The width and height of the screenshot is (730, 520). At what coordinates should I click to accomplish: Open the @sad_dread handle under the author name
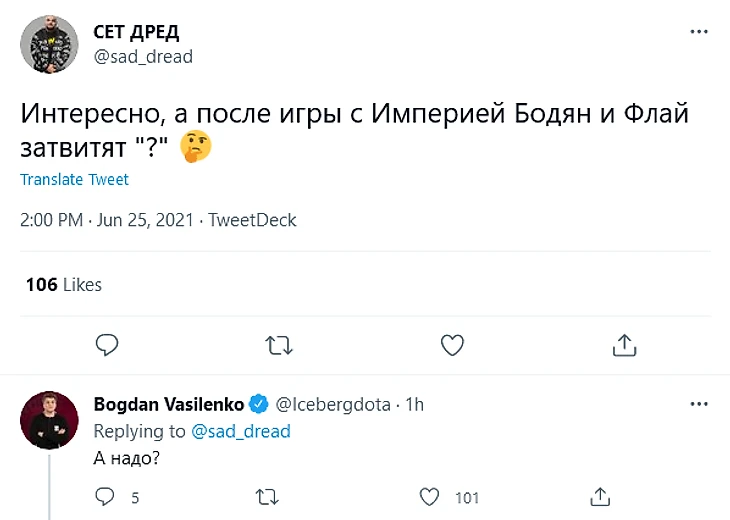143,57
